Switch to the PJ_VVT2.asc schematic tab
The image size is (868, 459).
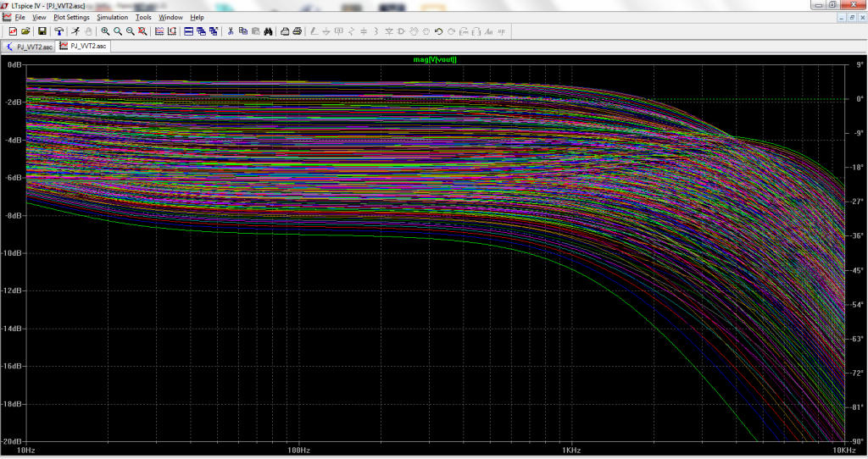29,47
